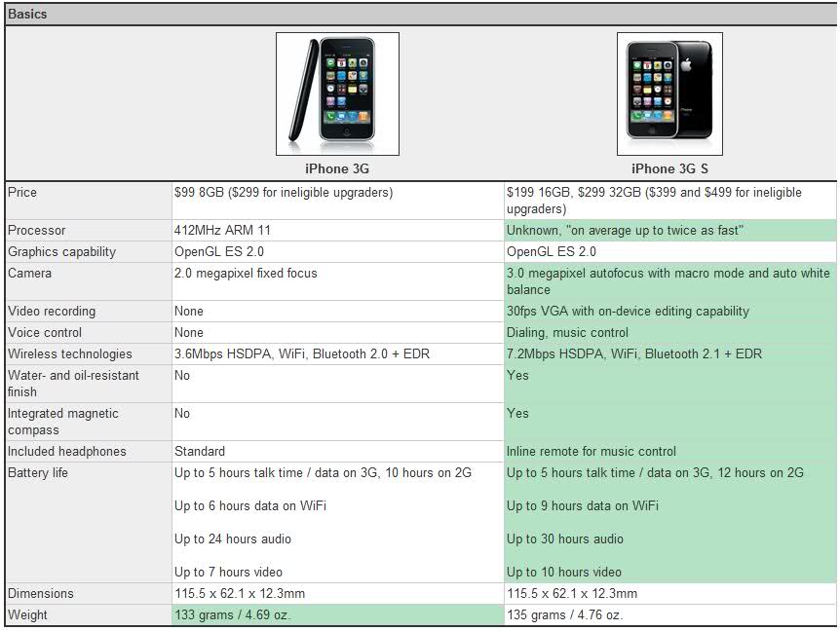Select the 7.2Mbps HSDPA wireless cell
The image size is (840, 631).
[634, 354]
